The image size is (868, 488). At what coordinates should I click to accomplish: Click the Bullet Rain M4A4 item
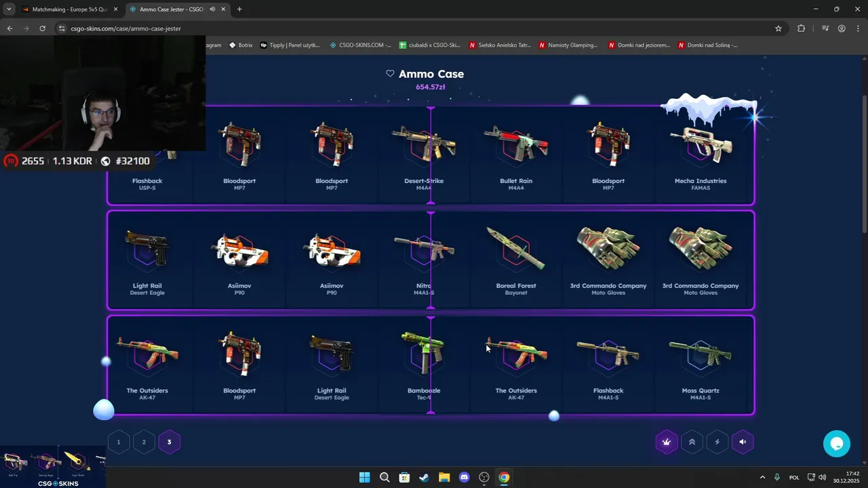[x=516, y=156]
